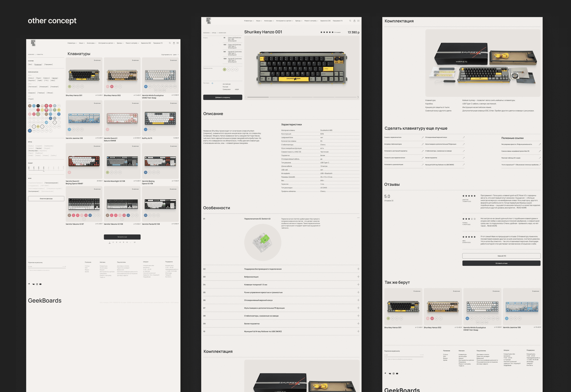Expand feature 02 wireless connection support
Image resolution: width=571 pixels, height=392 pixels.
[358, 269]
